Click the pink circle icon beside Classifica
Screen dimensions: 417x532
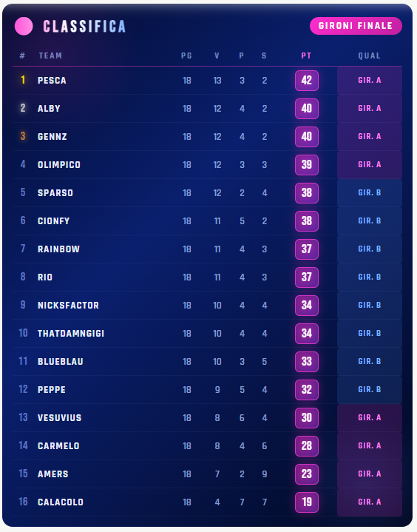[x=24, y=26]
